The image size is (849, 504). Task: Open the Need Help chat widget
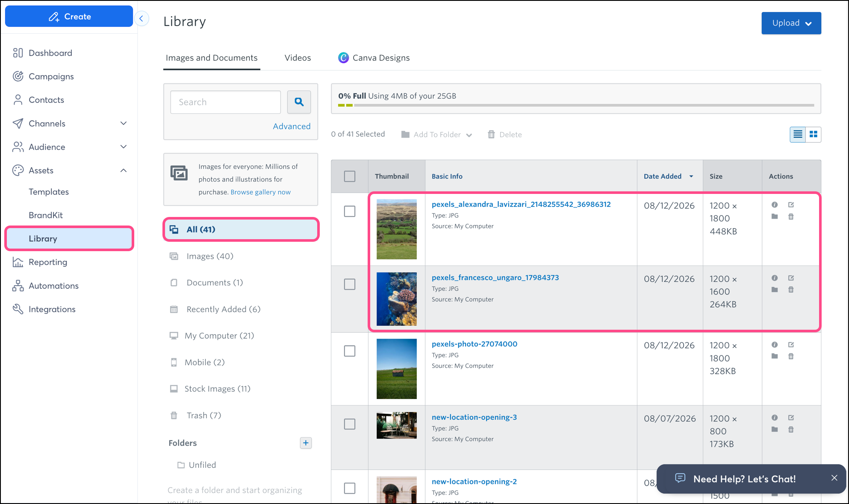click(x=744, y=479)
